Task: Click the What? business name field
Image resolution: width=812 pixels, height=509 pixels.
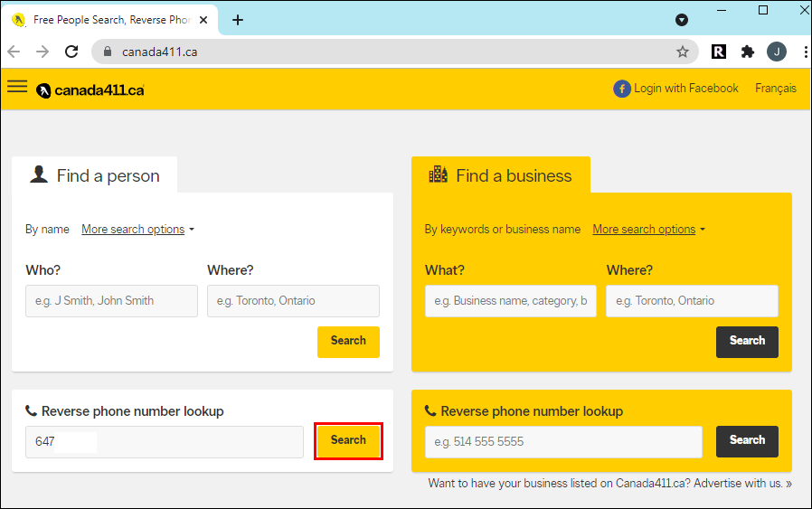Action: [511, 301]
